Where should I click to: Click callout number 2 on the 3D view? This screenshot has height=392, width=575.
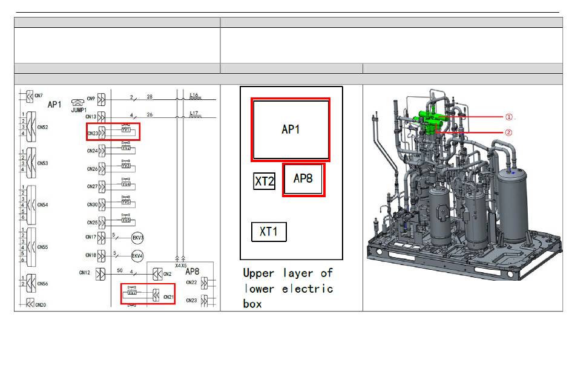coord(509,132)
